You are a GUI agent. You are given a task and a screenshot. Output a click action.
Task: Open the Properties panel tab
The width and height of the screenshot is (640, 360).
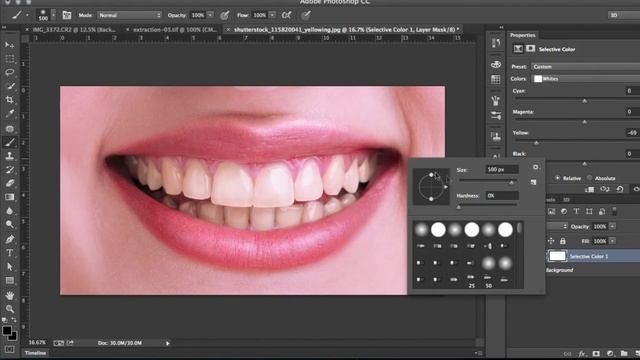pyautogui.click(x=522, y=35)
